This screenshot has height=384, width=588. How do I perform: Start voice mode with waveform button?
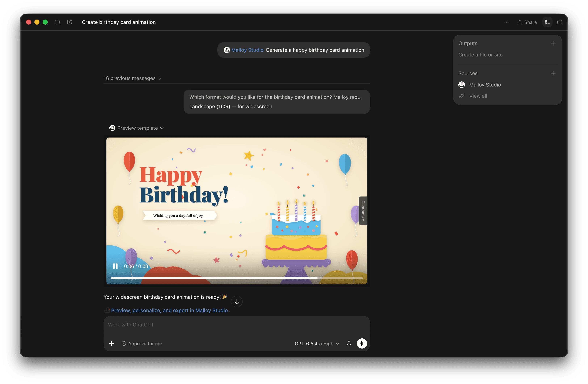[362, 343]
